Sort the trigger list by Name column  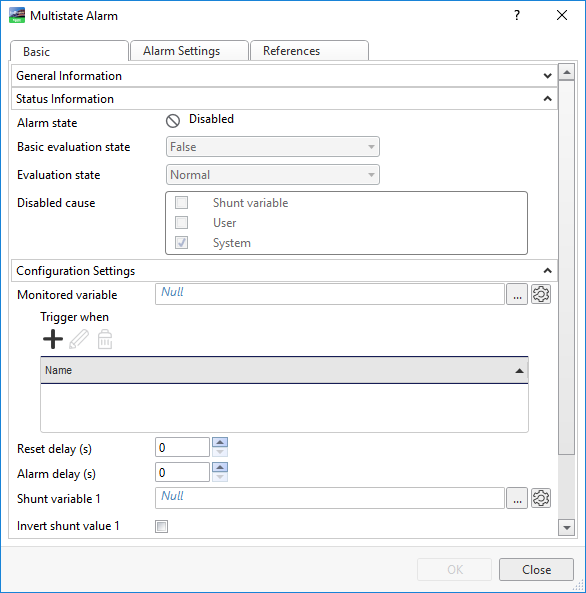point(284,370)
